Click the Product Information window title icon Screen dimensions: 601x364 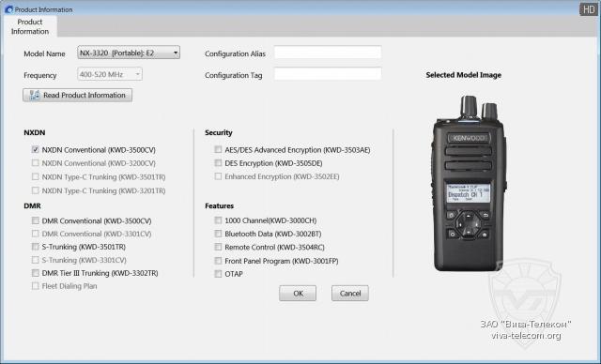click(8, 9)
